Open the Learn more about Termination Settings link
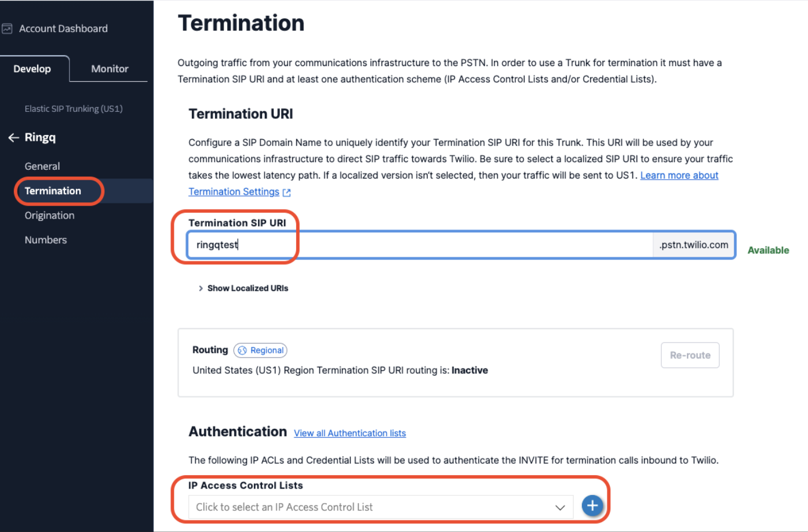Screen dimensions: 808x532 coord(679,175)
